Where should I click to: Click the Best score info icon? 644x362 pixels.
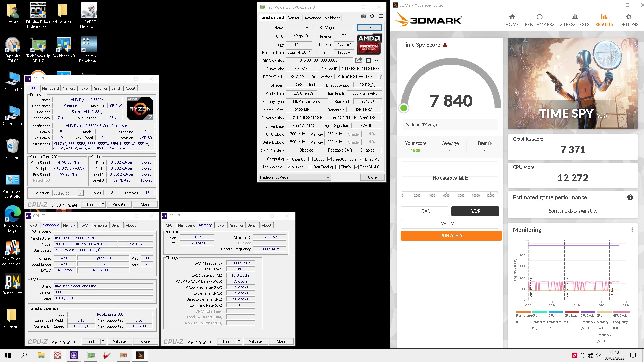click(x=490, y=143)
